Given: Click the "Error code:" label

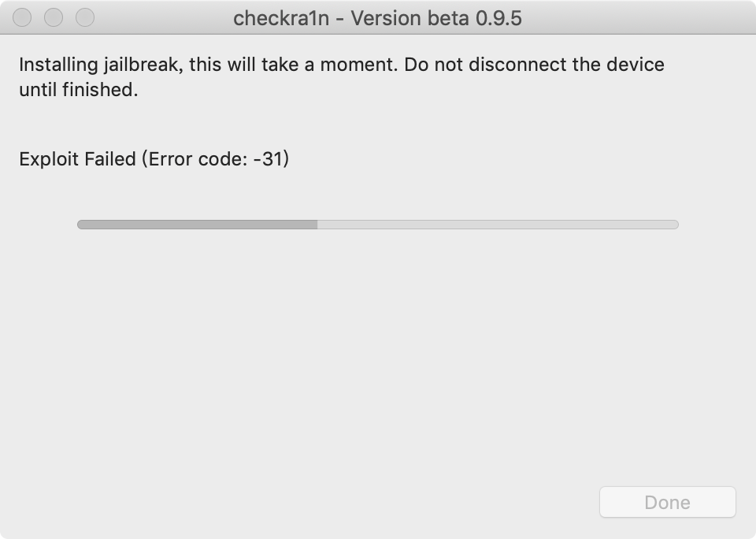Looking at the screenshot, I should point(198,159).
